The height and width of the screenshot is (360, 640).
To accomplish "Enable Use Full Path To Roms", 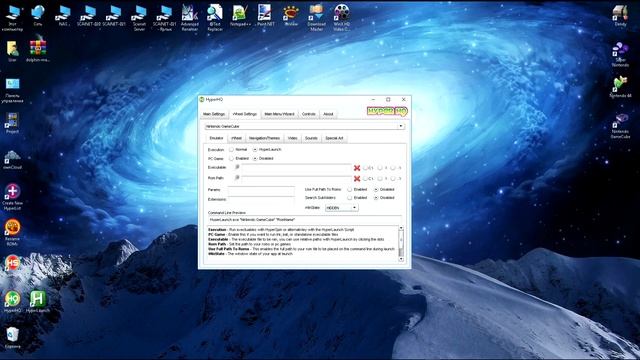I will 350,189.
